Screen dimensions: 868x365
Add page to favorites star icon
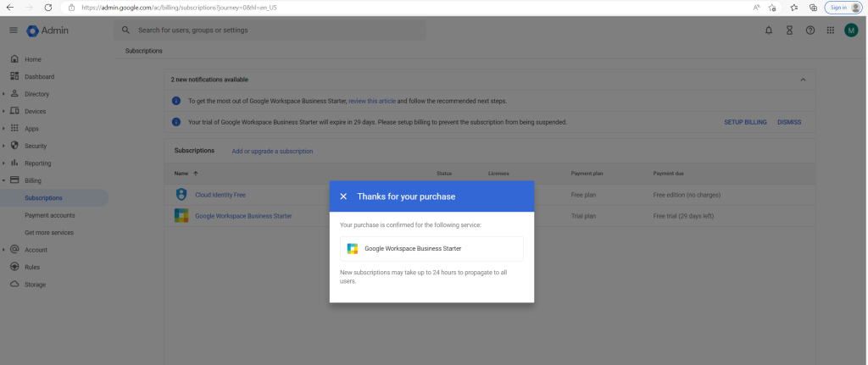[x=771, y=7]
